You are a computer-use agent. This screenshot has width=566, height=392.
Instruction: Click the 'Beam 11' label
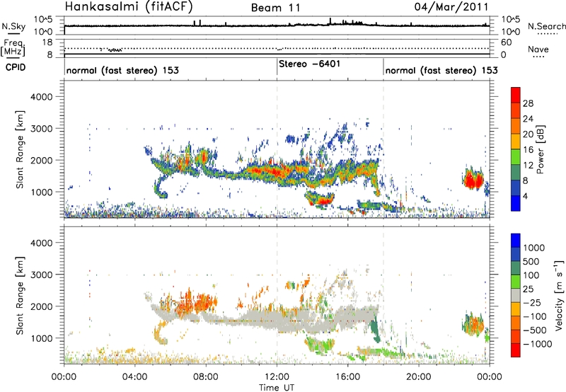click(x=276, y=8)
